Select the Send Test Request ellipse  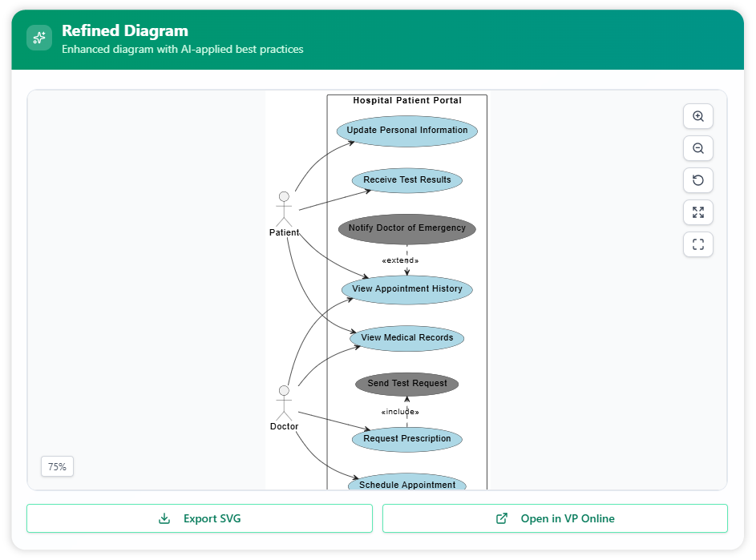pos(407,384)
